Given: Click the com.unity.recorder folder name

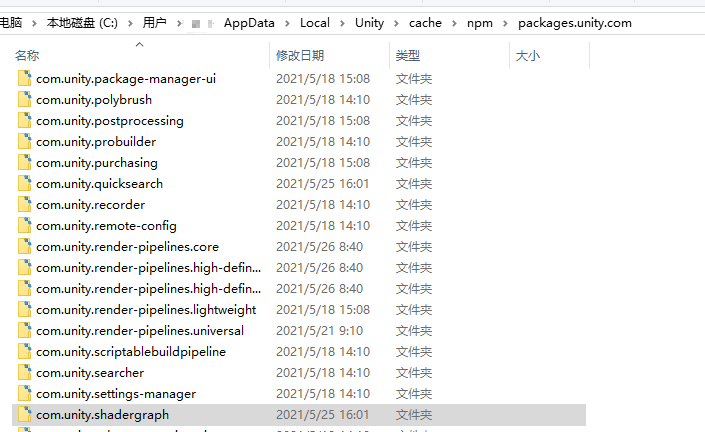Looking at the screenshot, I should pos(90,205).
